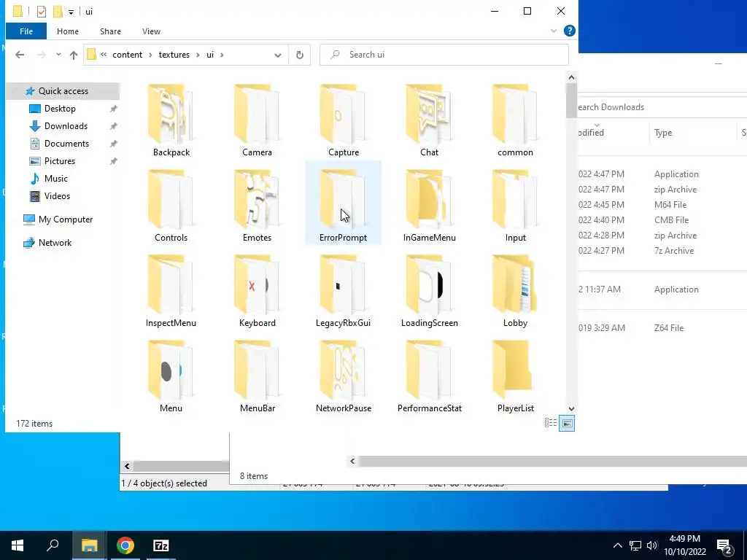Expand the hidden path breadcrumb chevrons

pos(104,54)
